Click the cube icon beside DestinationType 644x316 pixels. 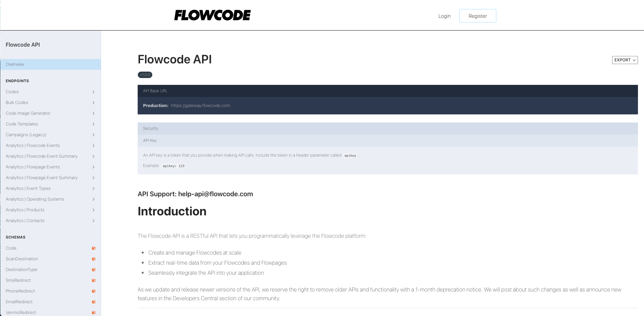coord(94,270)
